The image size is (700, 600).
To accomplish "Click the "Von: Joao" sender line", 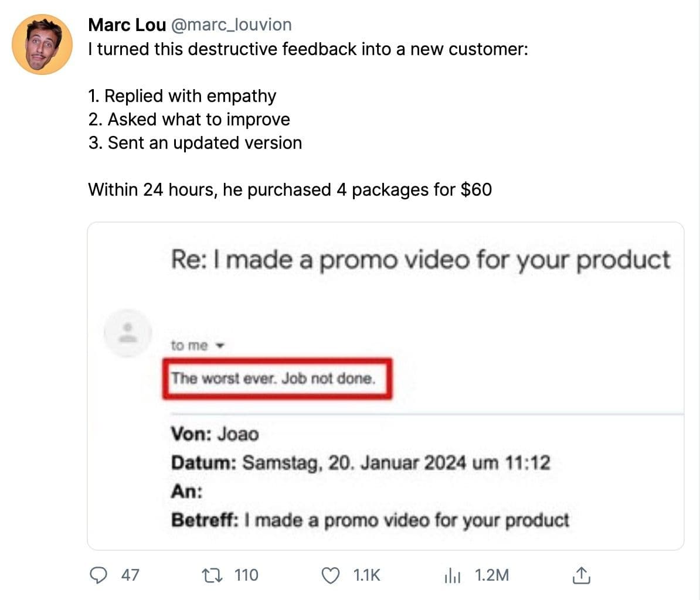I will pos(215,434).
